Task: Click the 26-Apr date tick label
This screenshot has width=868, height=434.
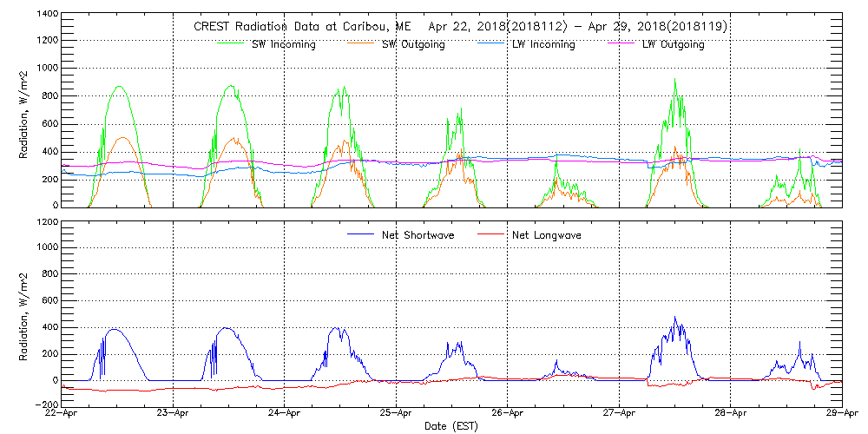Action: click(x=508, y=414)
